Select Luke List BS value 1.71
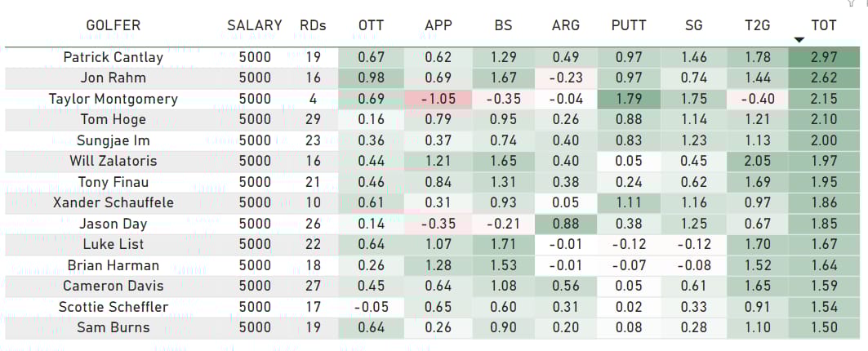 pyautogui.click(x=503, y=244)
